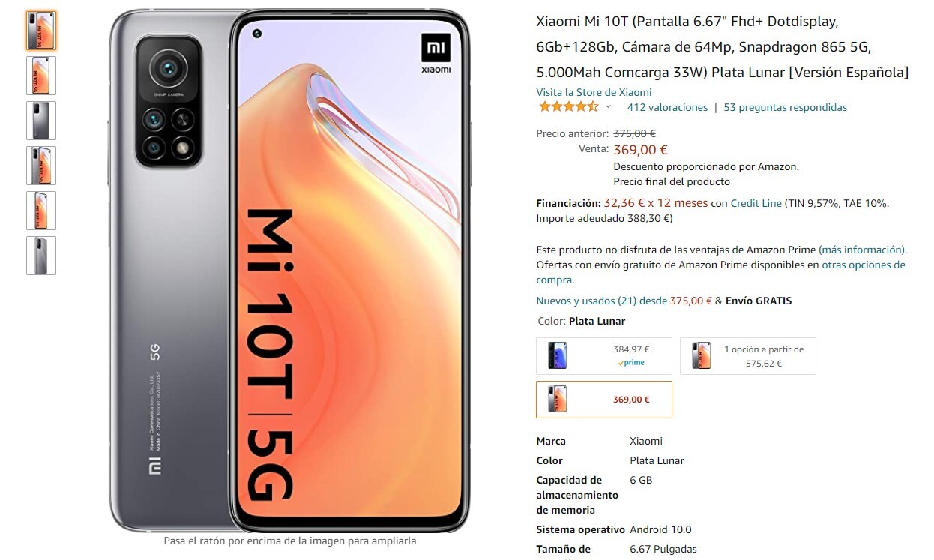934x560 pixels.
Task: Select the fourth product thumbnail image
Action: (x=40, y=166)
